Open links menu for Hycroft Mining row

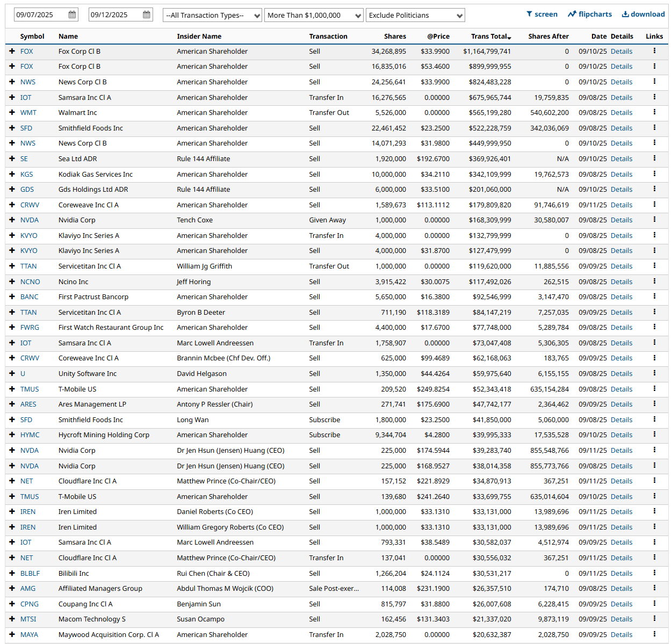654,435
